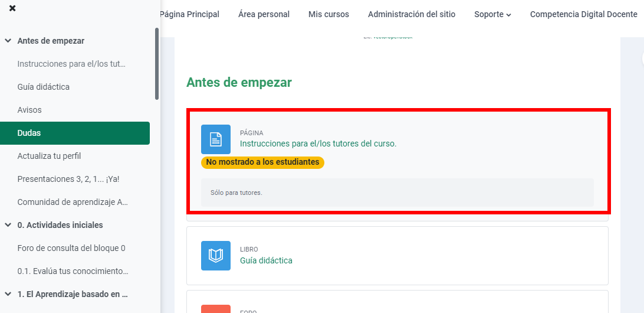Open Área personal tab
The height and width of the screenshot is (313, 644).
[x=264, y=14]
